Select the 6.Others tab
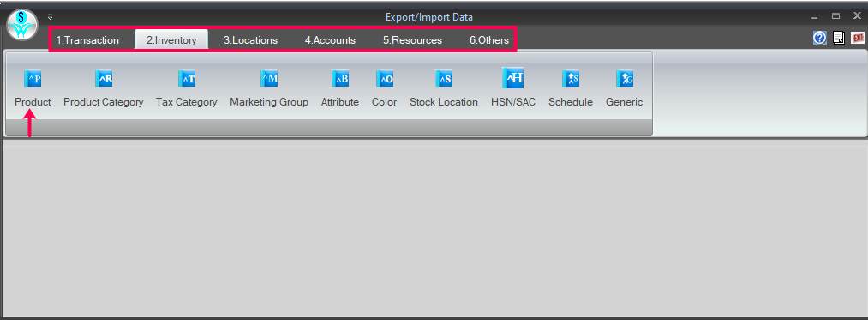 click(x=489, y=40)
